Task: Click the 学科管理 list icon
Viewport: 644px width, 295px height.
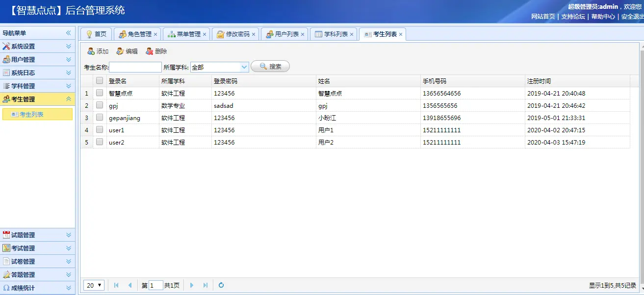Action: click(6, 86)
